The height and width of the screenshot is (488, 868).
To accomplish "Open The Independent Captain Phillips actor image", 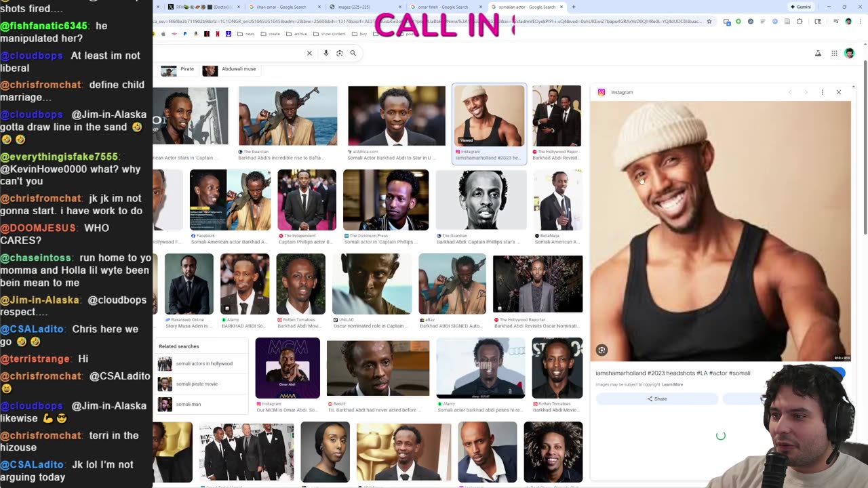I will pyautogui.click(x=307, y=200).
